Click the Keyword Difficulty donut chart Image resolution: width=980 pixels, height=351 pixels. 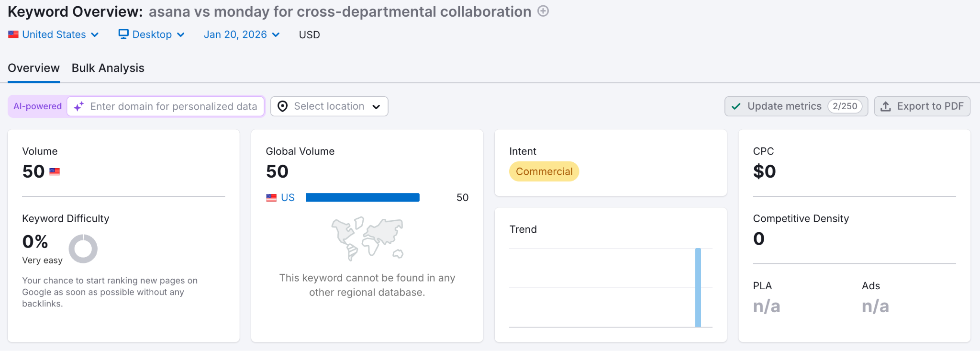click(x=83, y=249)
